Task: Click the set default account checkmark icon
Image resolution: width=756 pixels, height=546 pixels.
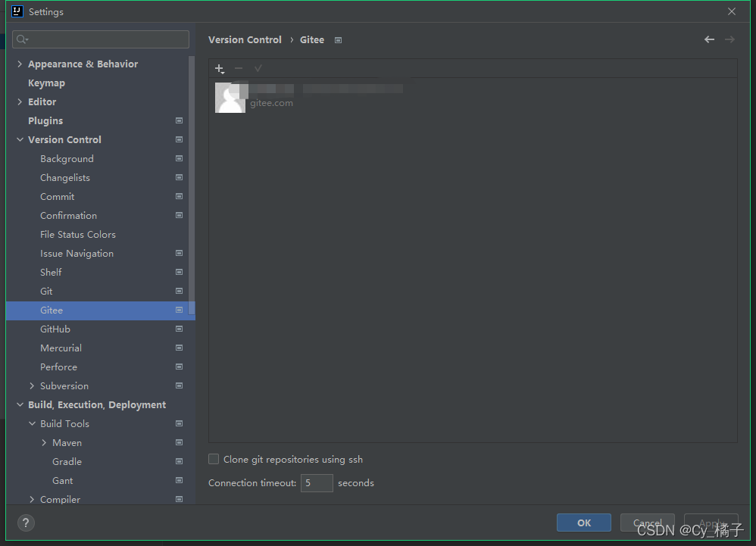Action: pyautogui.click(x=258, y=68)
